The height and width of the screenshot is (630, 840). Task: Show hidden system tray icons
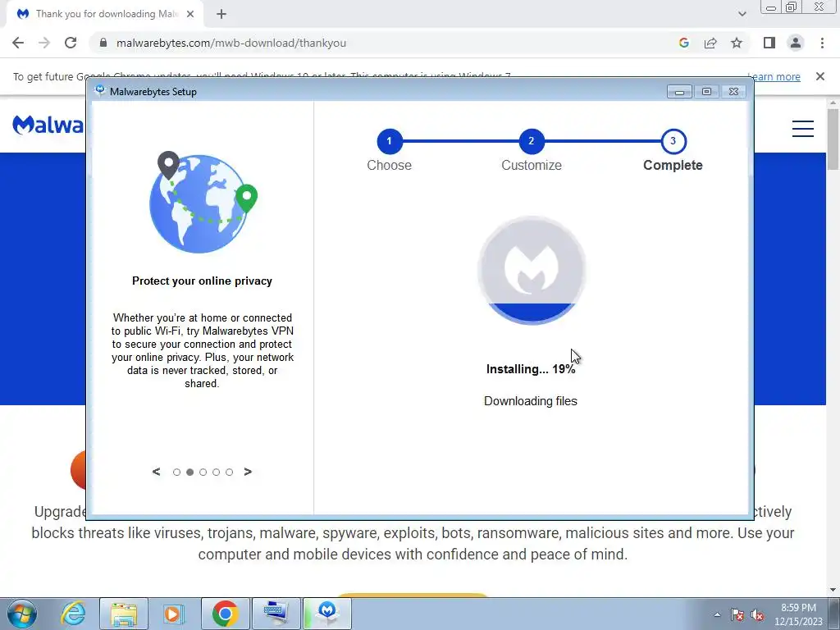[717, 614]
